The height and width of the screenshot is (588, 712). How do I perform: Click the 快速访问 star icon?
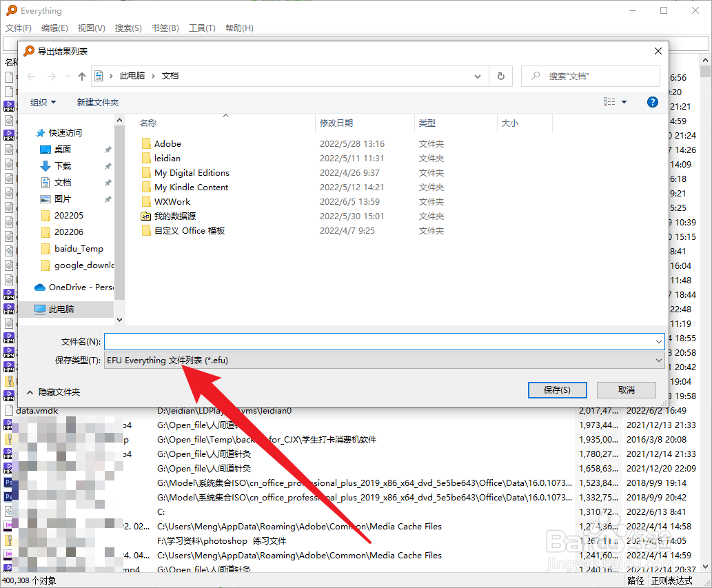coord(41,133)
